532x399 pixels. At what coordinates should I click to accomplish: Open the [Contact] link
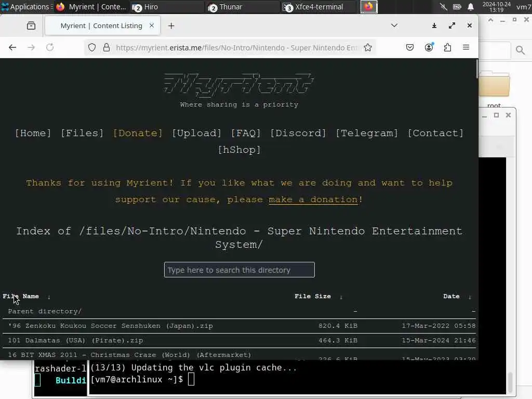(x=436, y=133)
